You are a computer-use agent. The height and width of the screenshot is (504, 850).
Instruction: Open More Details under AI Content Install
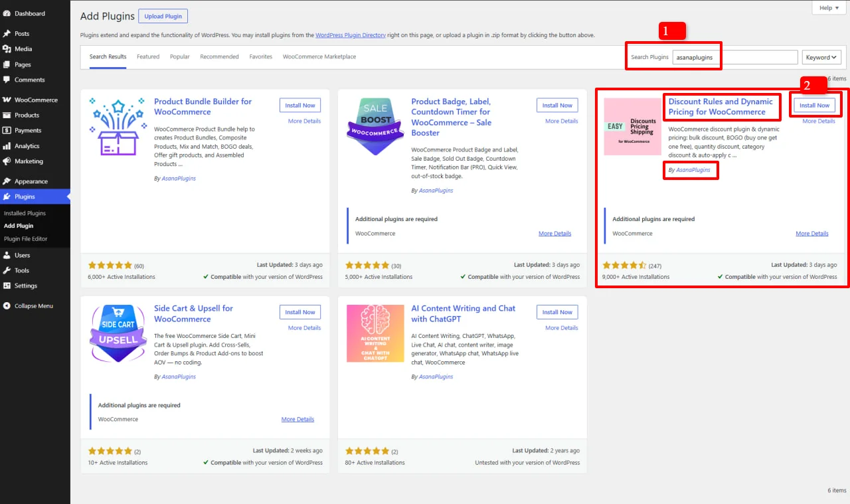click(x=562, y=328)
